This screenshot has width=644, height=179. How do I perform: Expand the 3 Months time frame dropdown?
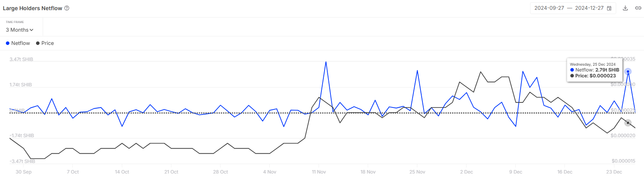(x=20, y=30)
